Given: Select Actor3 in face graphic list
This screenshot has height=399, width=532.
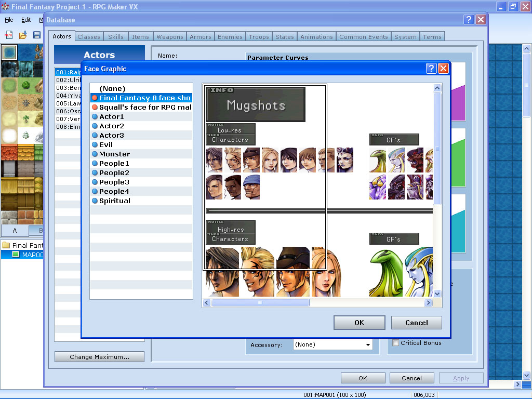Looking at the screenshot, I should pos(141,136).
